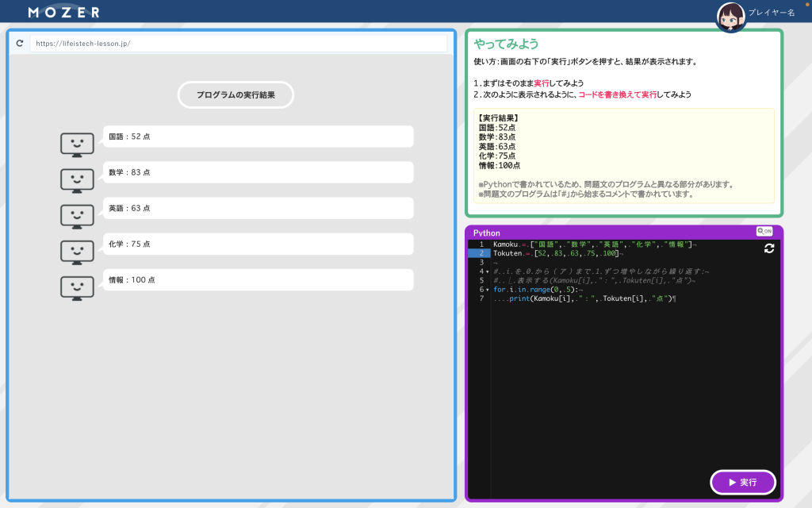Screen dimensions: 812x508
Task: Click the comment line 5 表示する code
Action: point(595,280)
